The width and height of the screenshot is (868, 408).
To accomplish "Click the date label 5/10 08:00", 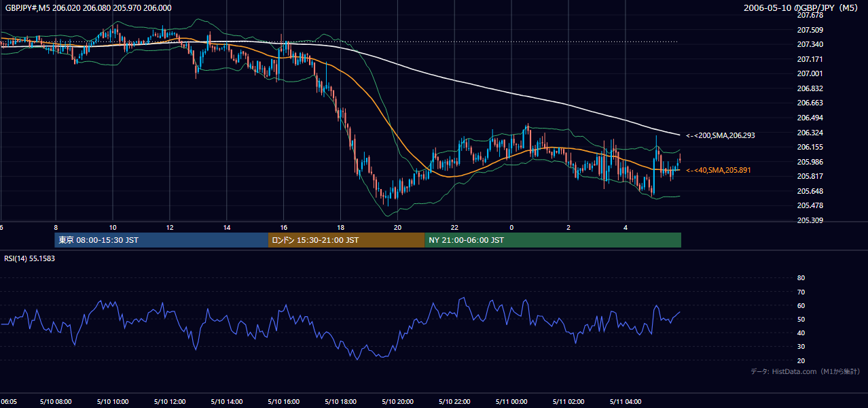I will pyautogui.click(x=56, y=401).
